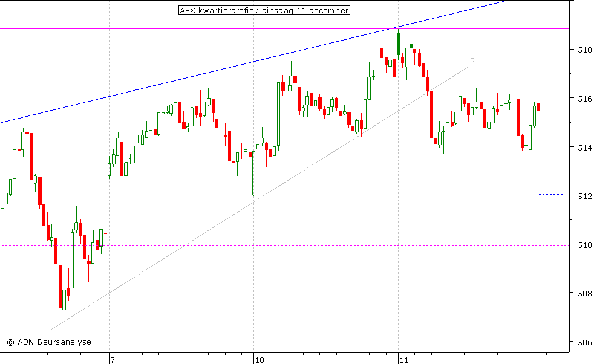594x364 pixels.
Task: Click the grey letter q trendline label
Action: pyautogui.click(x=472, y=60)
